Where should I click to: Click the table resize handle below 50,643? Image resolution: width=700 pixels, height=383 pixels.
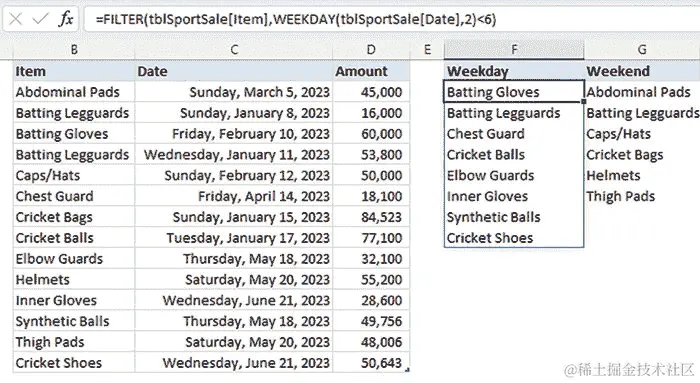tap(407, 370)
